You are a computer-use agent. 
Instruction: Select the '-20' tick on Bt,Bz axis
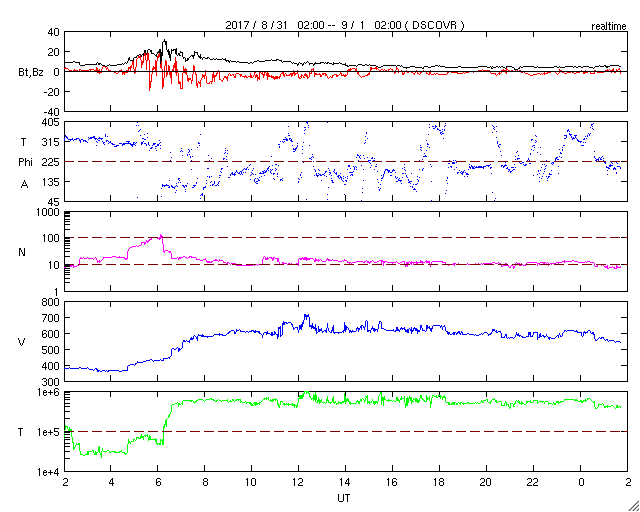(x=52, y=92)
